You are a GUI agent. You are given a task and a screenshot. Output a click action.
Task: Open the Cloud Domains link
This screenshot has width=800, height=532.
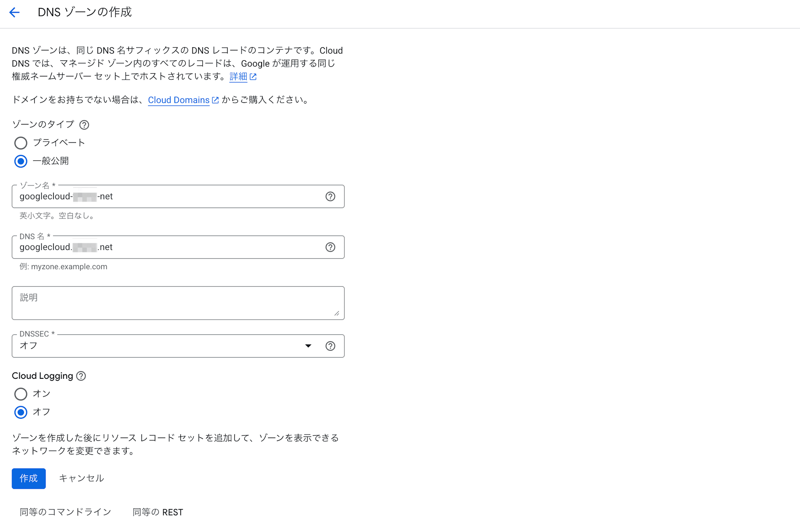[179, 100]
